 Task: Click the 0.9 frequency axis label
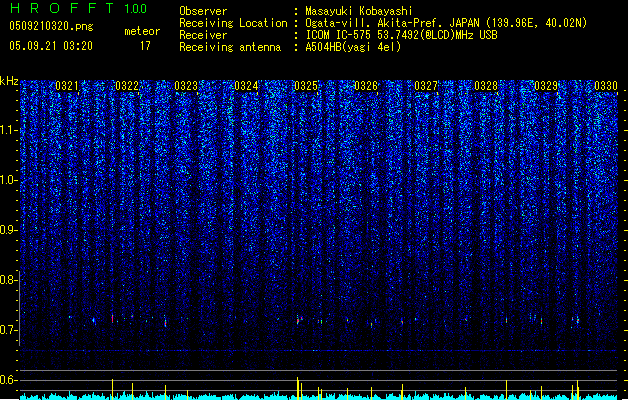pyautogui.click(x=9, y=230)
